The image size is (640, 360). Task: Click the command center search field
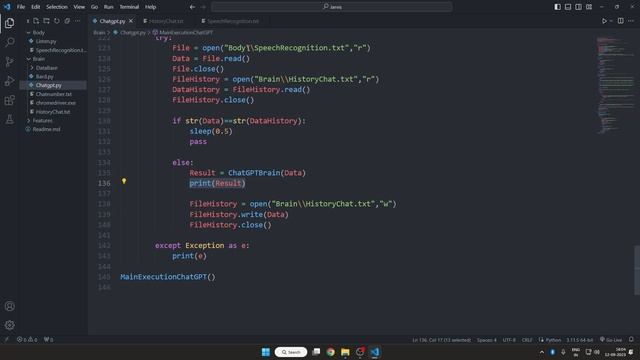(332, 7)
